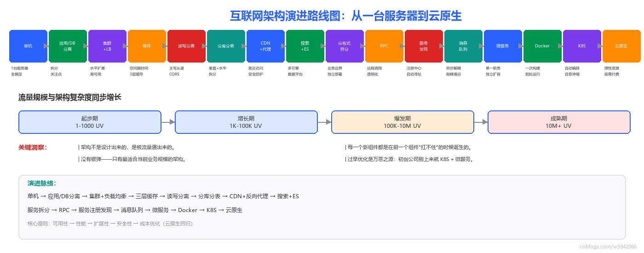Select the caption 空间换时间
This screenshot has height=253, width=644.
tap(139, 68)
